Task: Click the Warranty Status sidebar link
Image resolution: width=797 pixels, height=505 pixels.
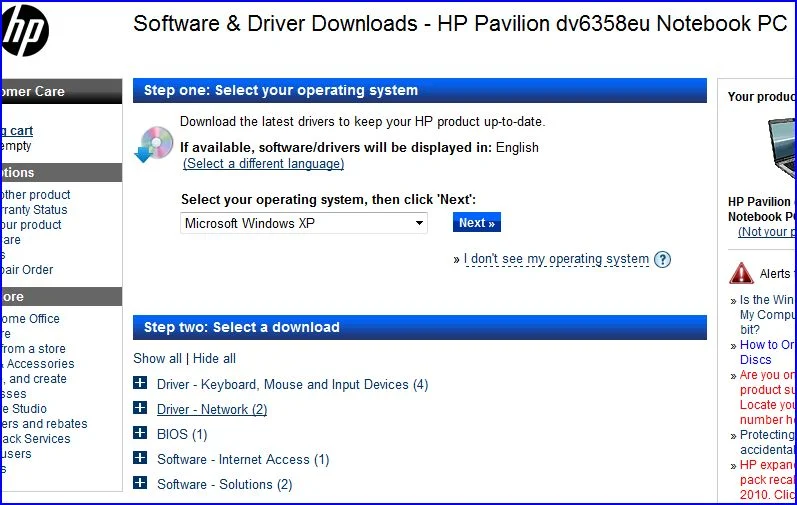Action: point(34,210)
